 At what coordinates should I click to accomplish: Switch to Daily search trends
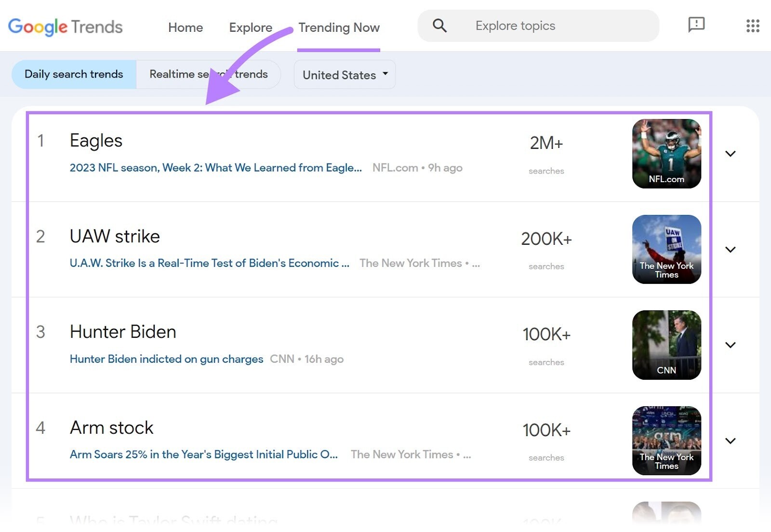74,74
